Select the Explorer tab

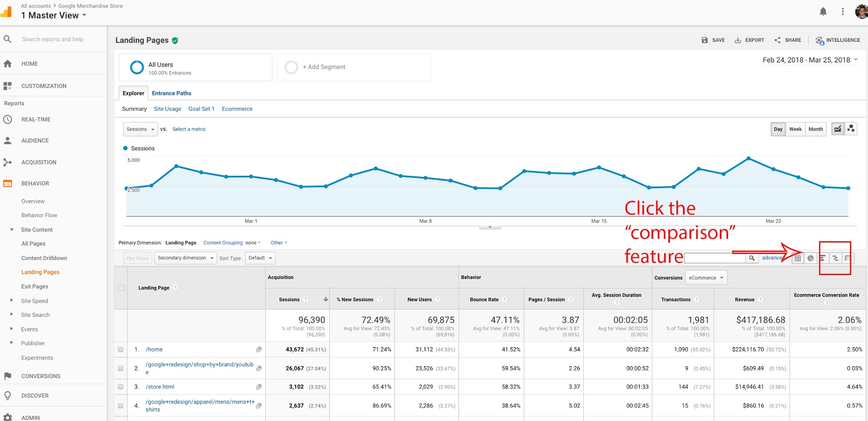[133, 93]
